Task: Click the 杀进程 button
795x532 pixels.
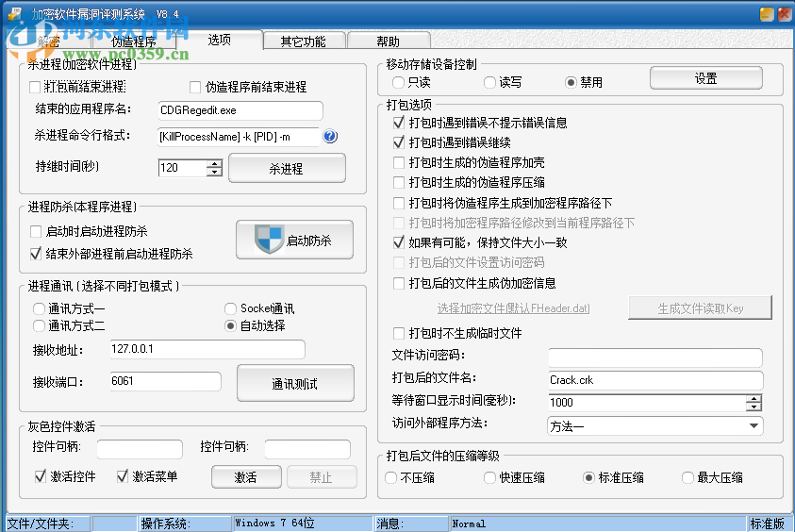Action: [287, 169]
